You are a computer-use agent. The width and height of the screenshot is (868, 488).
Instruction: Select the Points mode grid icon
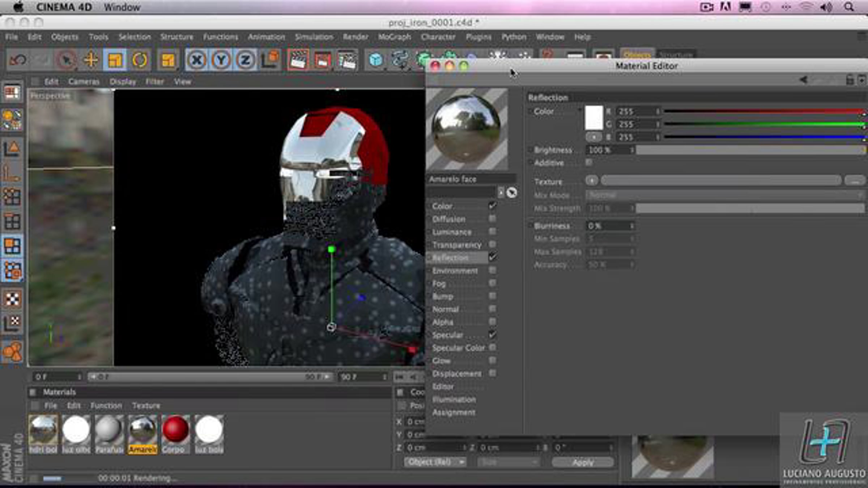click(x=12, y=197)
